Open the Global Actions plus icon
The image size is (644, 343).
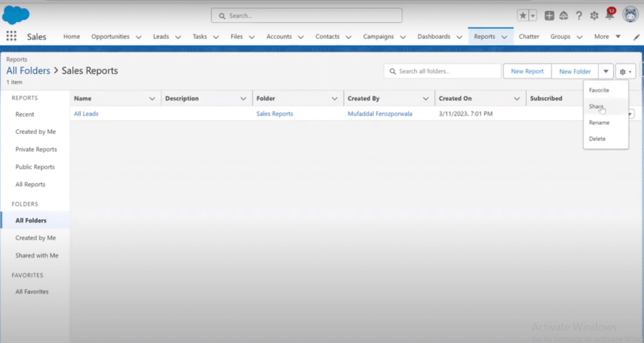point(549,16)
